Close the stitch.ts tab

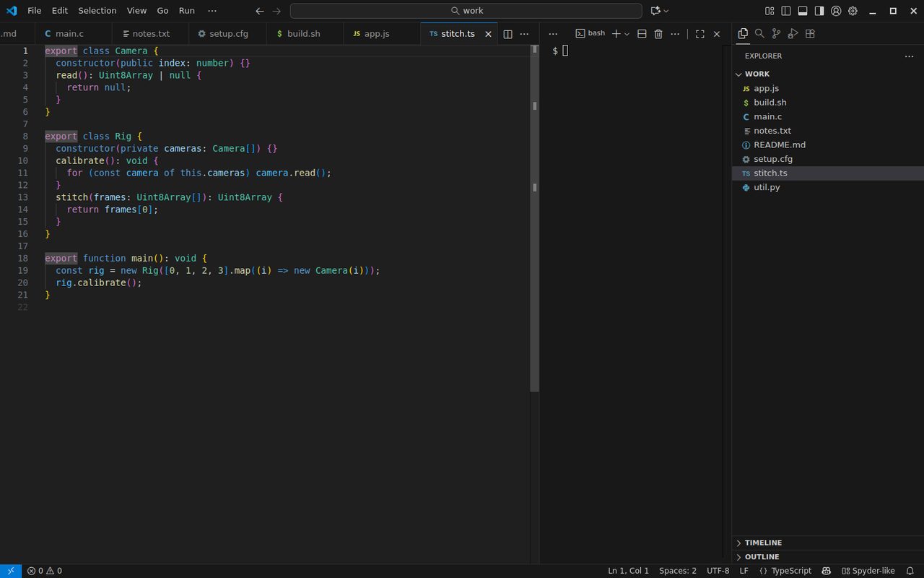488,34
